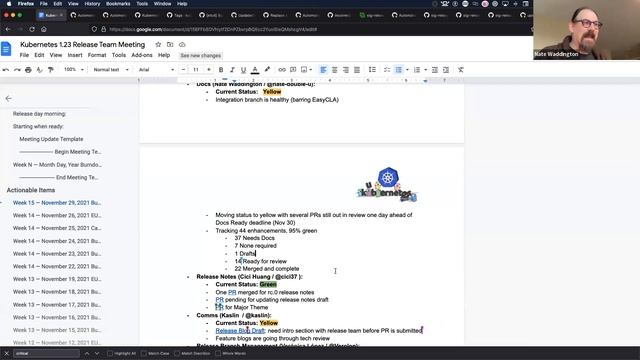
Task: Go to previous find result arrow
Action: pyautogui.click(x=87, y=353)
